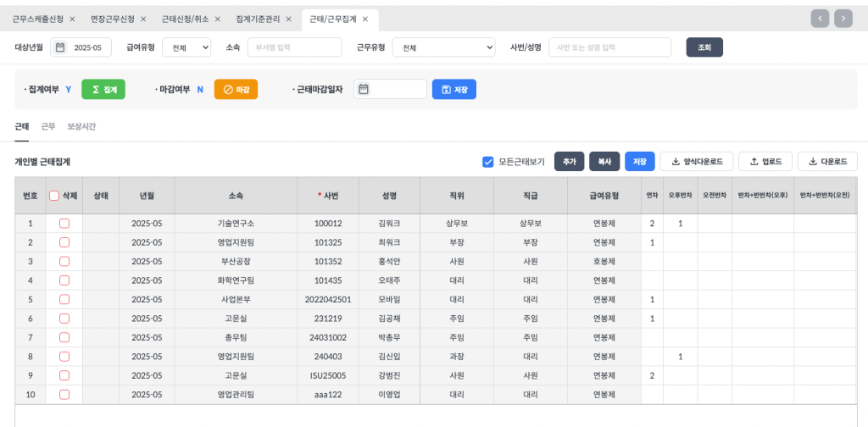Click employee number 2022042501
This screenshot has width=868, height=427.
tap(328, 299)
